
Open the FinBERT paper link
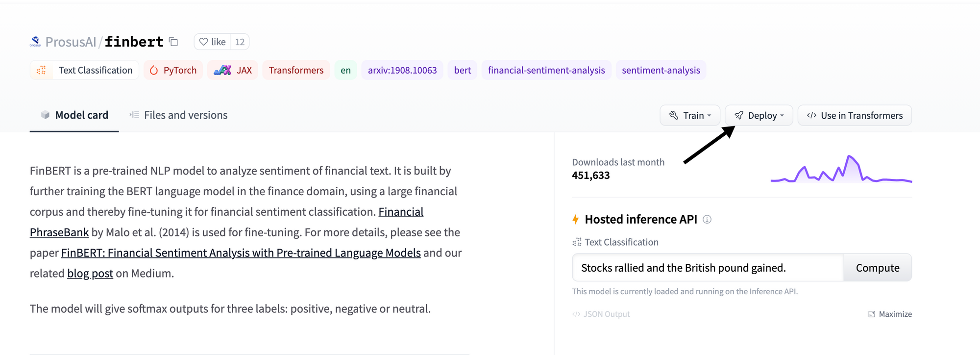241,253
